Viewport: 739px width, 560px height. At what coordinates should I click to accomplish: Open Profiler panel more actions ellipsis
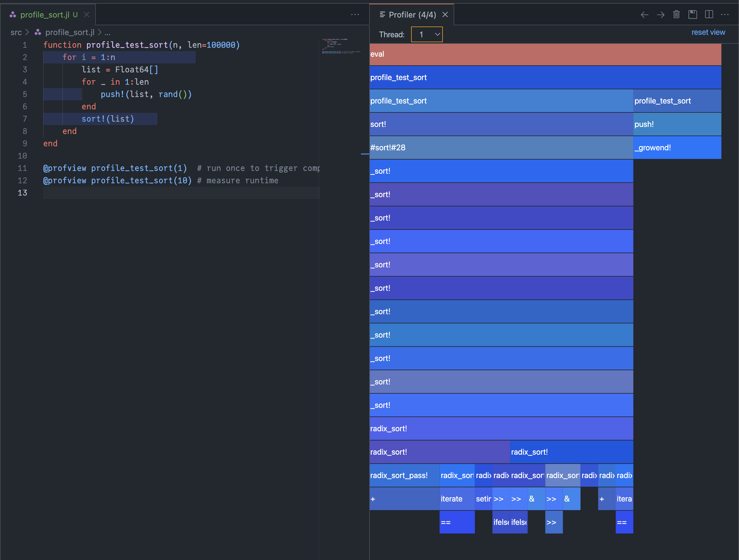tap(725, 15)
